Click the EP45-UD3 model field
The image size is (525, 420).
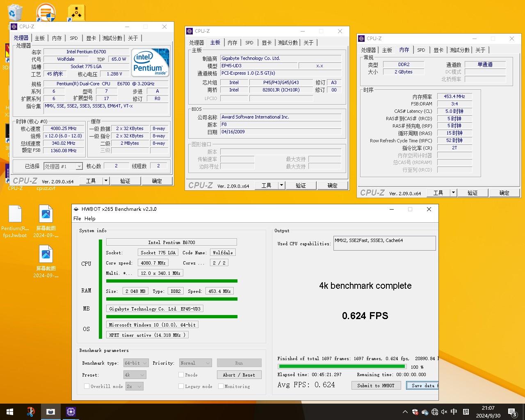(x=258, y=66)
